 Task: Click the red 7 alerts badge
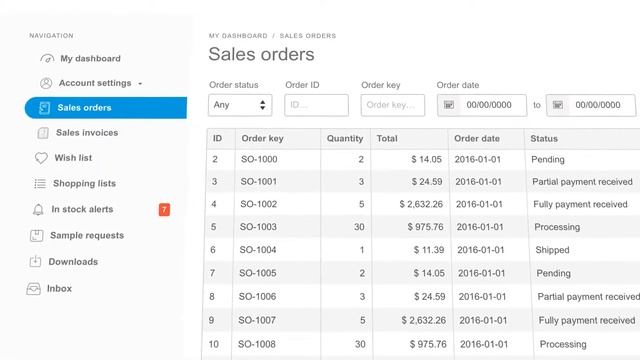(x=164, y=210)
